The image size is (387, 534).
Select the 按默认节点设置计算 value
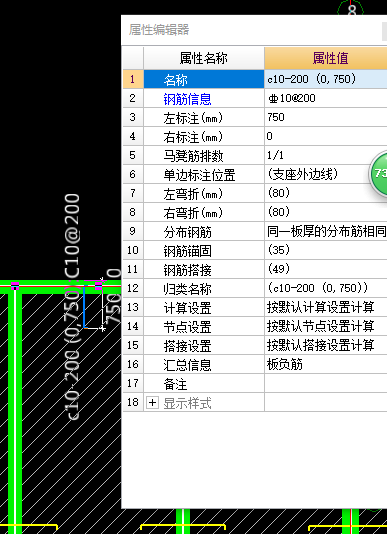321,327
